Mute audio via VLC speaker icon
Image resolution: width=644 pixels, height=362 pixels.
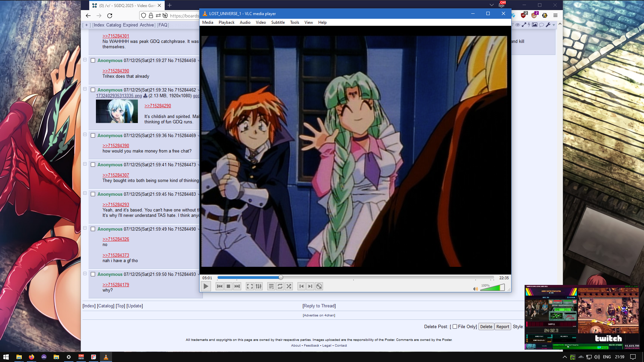click(x=475, y=289)
